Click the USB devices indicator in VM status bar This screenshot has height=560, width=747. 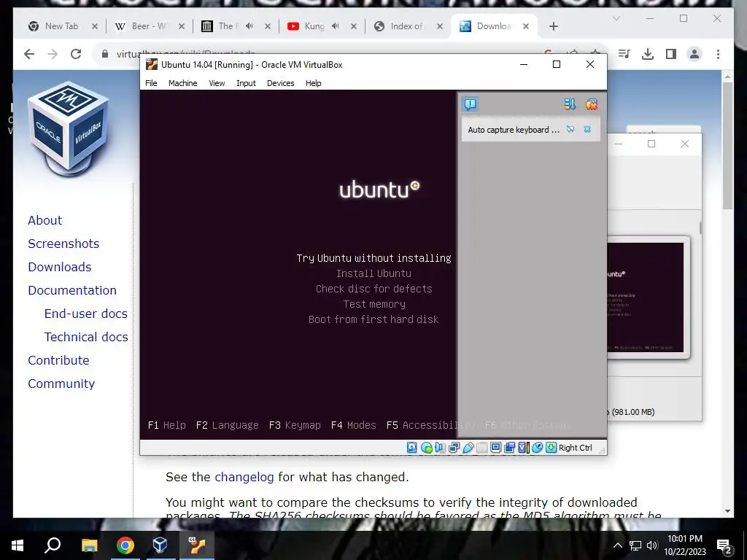point(468,448)
